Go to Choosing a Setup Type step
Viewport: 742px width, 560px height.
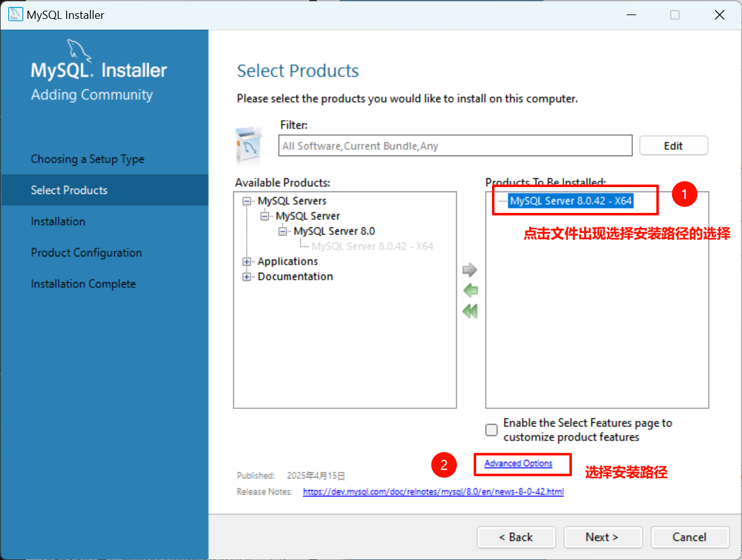(x=88, y=159)
